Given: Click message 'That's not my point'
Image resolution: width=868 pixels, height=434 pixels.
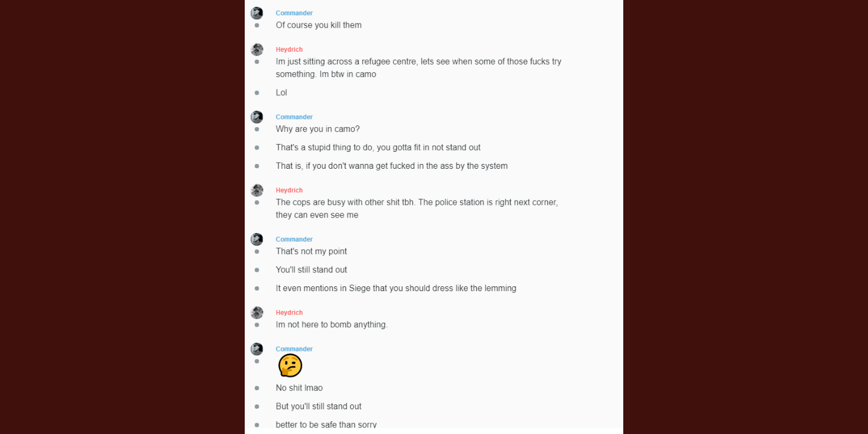Looking at the screenshot, I should pos(312,251).
